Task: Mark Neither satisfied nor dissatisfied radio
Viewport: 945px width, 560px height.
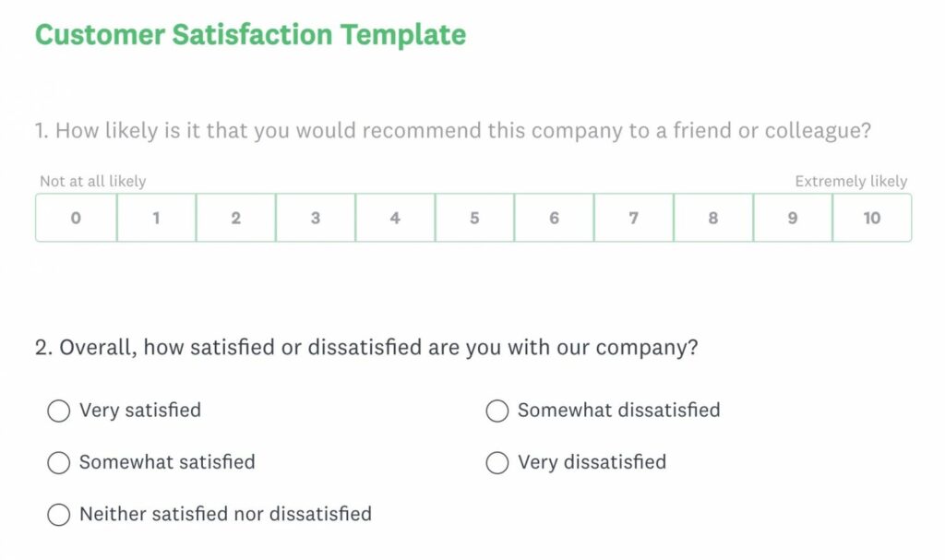Action: (59, 515)
